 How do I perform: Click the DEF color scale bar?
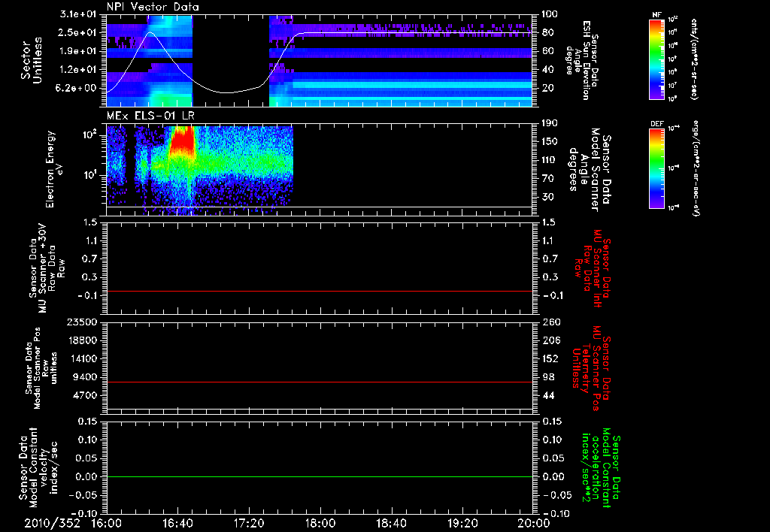coord(656,168)
